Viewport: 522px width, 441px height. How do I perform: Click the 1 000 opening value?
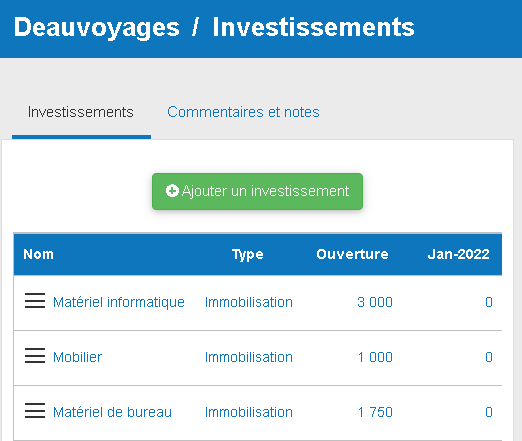(375, 357)
